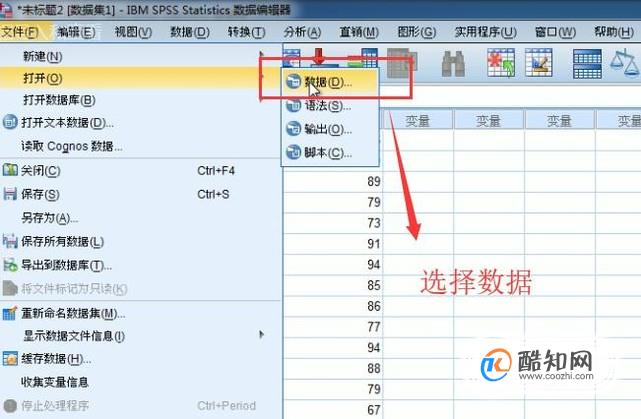Click the Insert Variable toolbar icon
Screen dimensions: 641x419
pos(538,63)
